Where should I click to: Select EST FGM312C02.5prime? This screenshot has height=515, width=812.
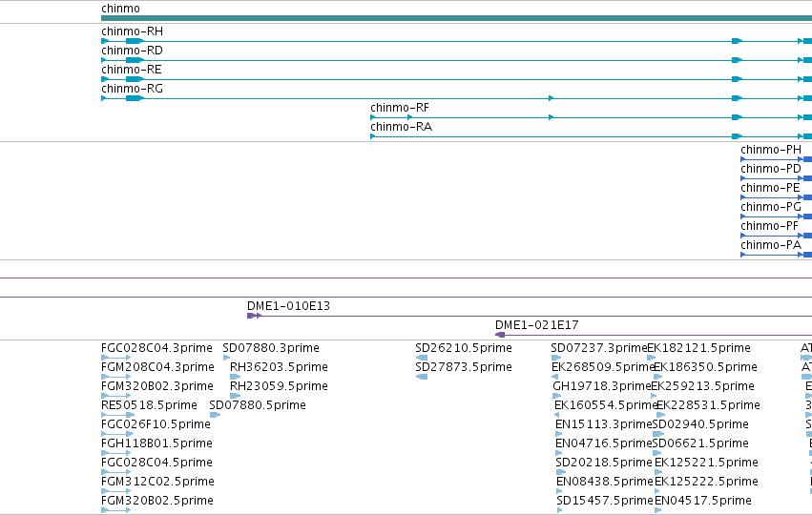pos(158,483)
